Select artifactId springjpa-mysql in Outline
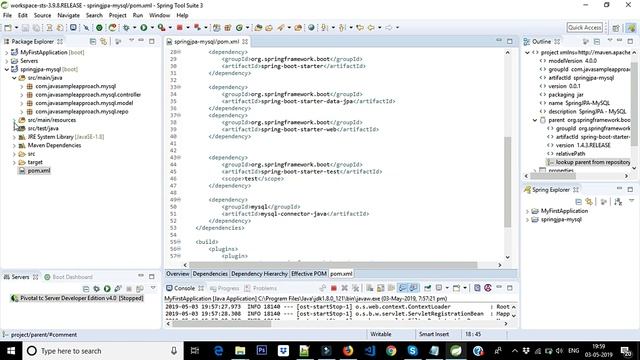640x360 pixels. coord(577,78)
